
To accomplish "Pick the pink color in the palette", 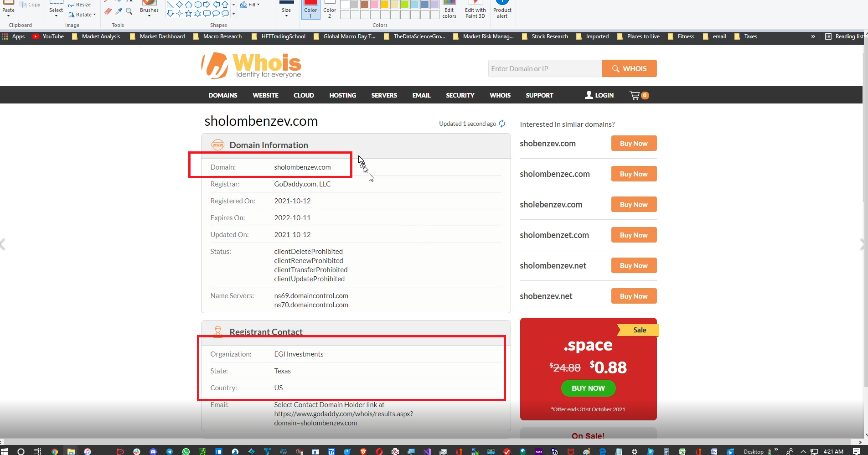I will (374, 5).
